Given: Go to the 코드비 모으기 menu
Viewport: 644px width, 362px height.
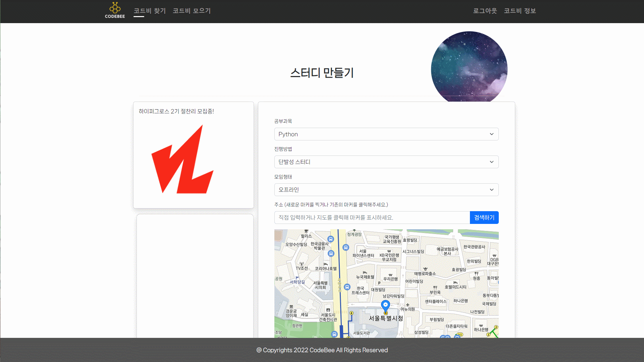Looking at the screenshot, I should [192, 11].
